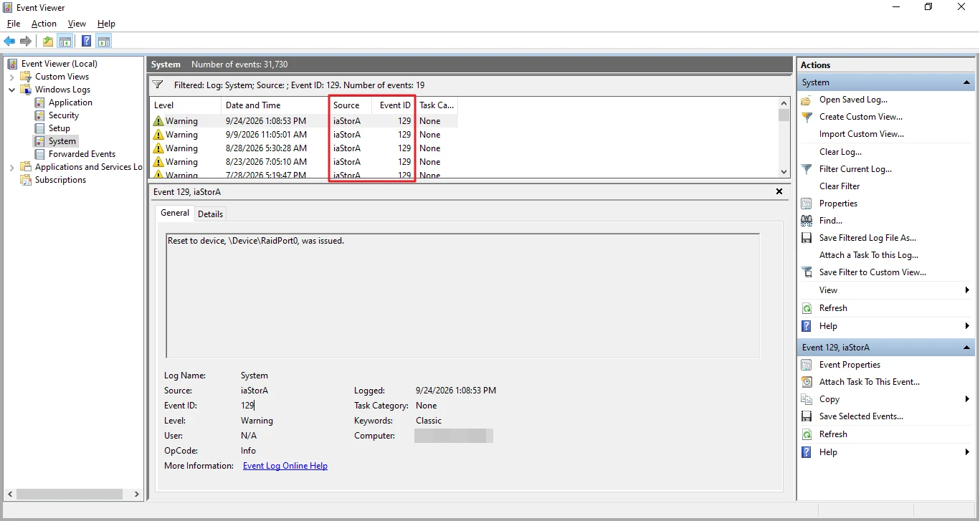This screenshot has height=521, width=980.
Task: Collapse the Event 129, iaStorA actions section
Action: 967,348
